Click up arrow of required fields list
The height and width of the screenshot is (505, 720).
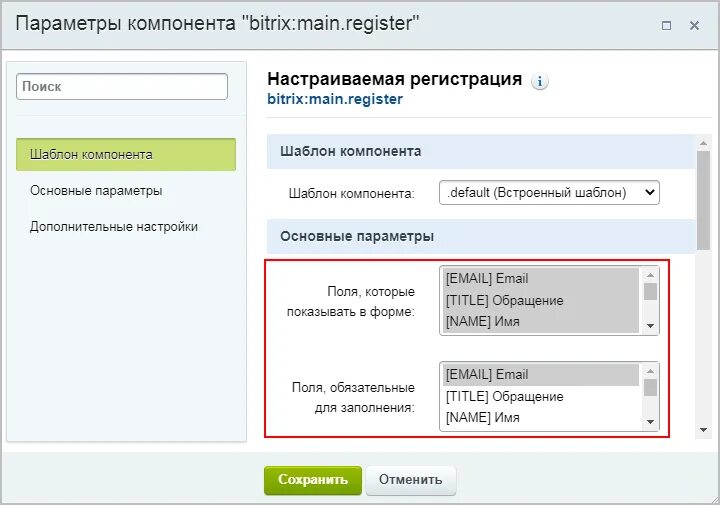coord(650,371)
